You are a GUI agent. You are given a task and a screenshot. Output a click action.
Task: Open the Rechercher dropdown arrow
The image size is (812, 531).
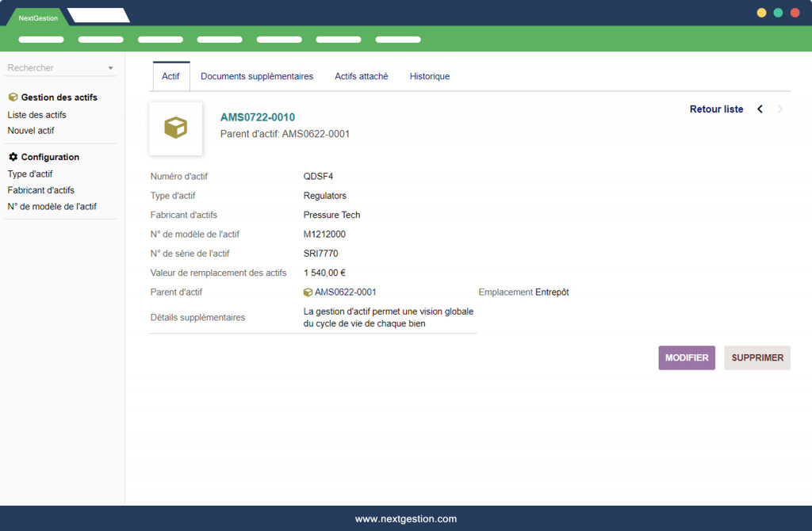tap(110, 68)
